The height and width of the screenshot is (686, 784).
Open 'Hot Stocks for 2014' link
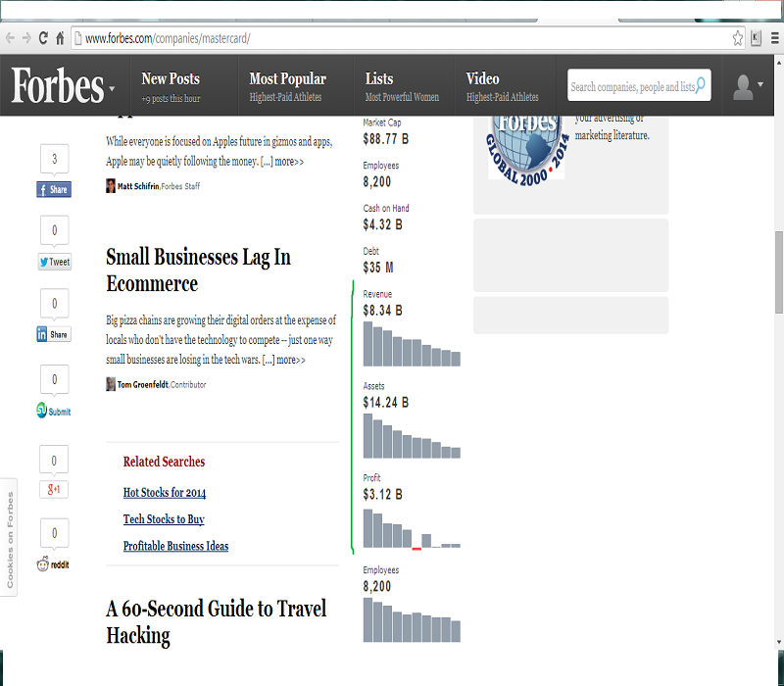[x=165, y=493]
